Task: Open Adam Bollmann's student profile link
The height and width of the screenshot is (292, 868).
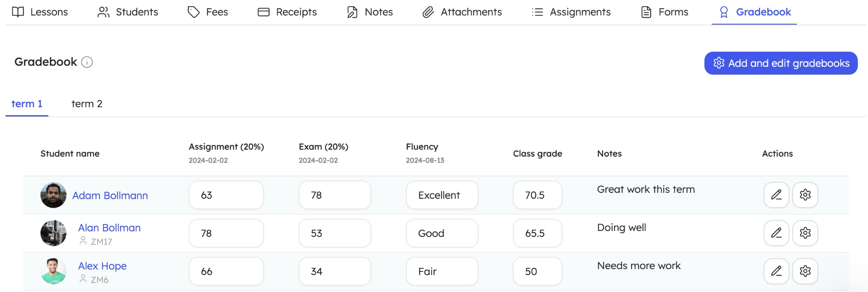Action: [x=110, y=195]
